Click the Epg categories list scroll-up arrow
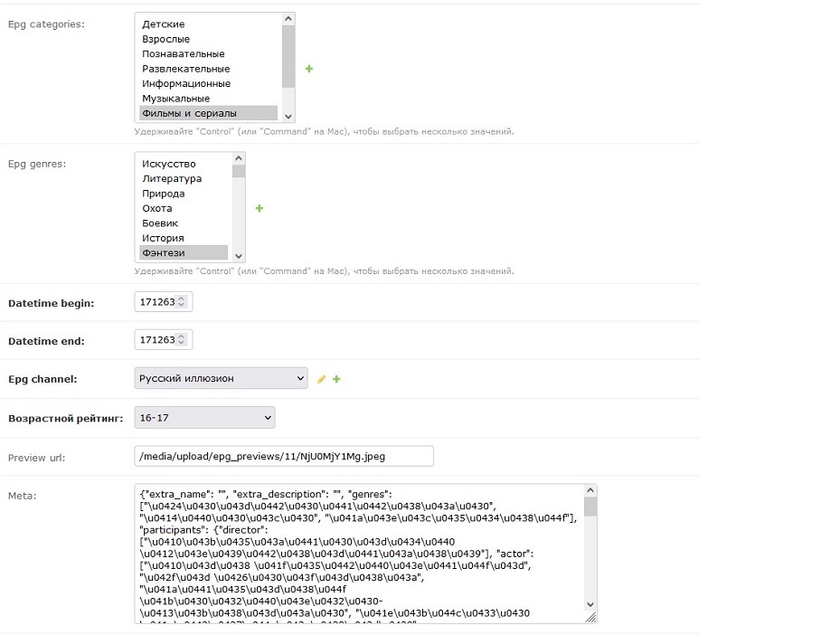This screenshot has height=635, width=840. [288, 19]
